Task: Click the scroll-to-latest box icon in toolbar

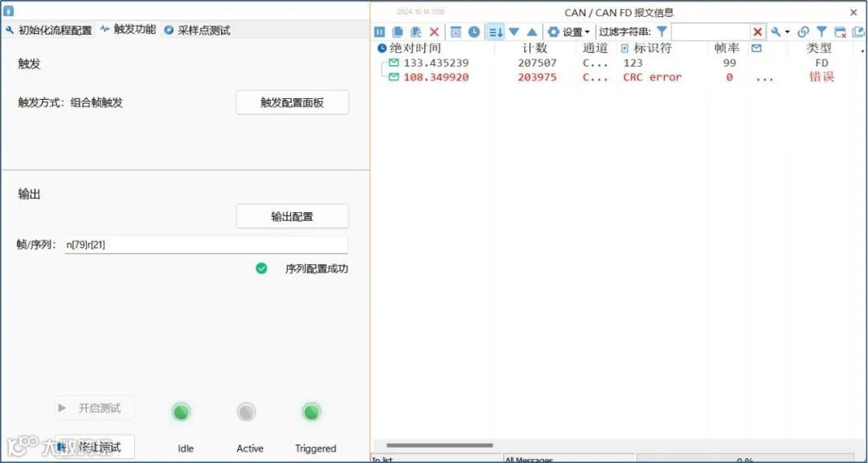Action: pos(456,32)
